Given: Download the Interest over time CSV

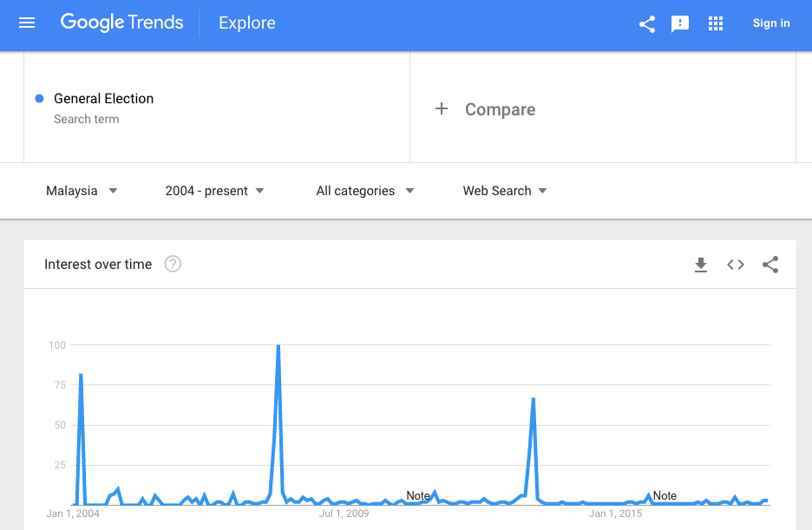Looking at the screenshot, I should [x=701, y=265].
